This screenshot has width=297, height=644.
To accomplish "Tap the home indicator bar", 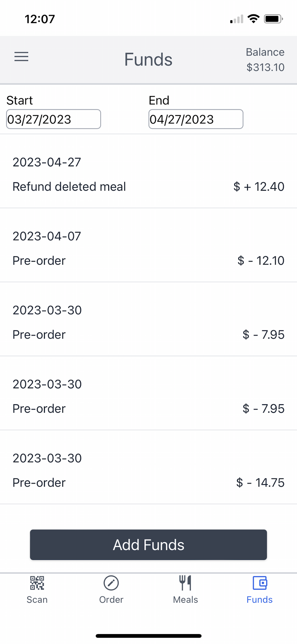I will pos(148,636).
